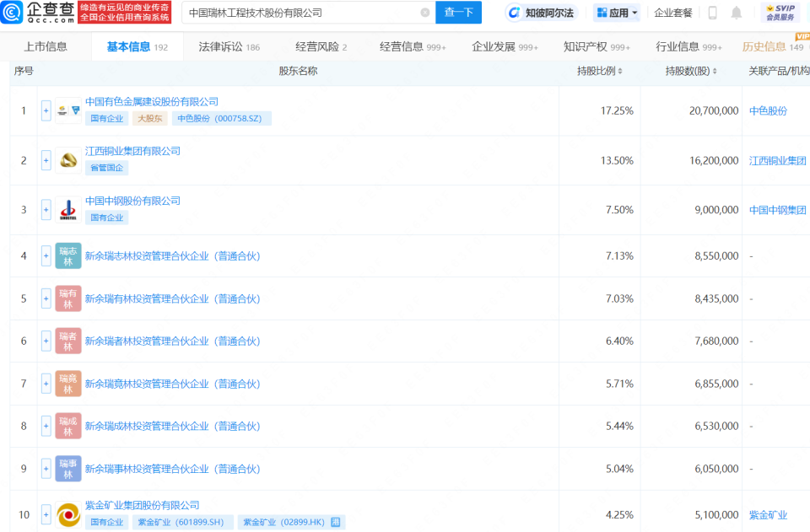Click 紫金矿业 (02899.HK) stock tag

click(x=290, y=522)
